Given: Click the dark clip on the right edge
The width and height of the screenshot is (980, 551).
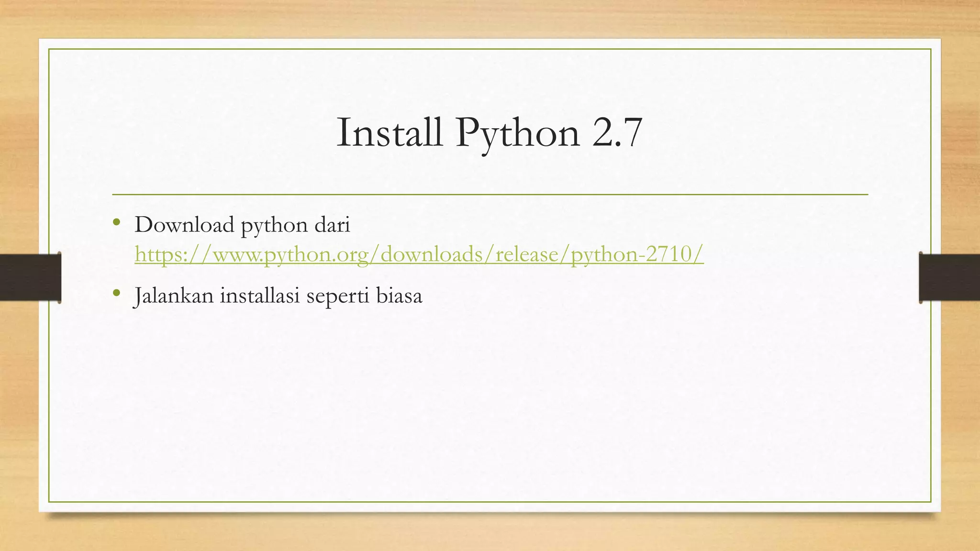Looking at the screenshot, I should coord(949,277).
